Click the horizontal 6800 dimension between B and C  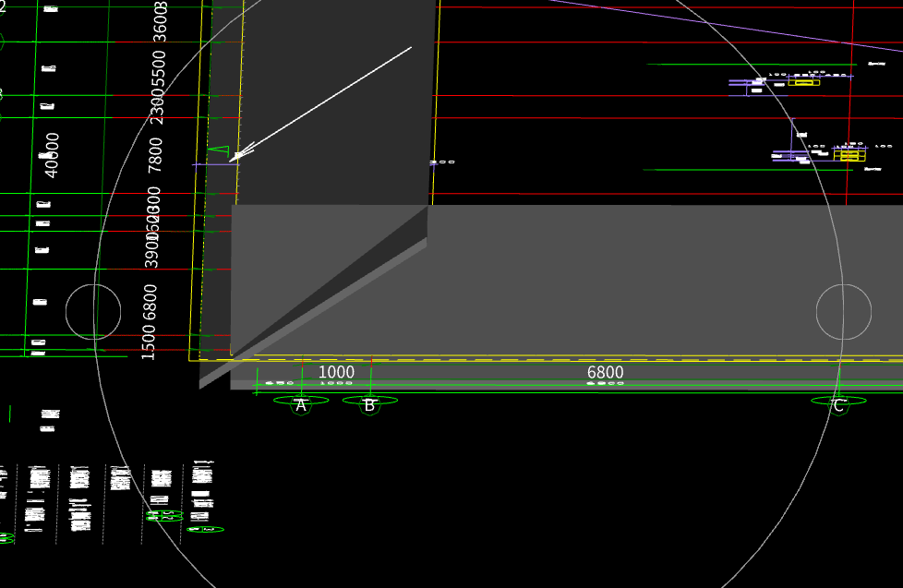point(606,372)
